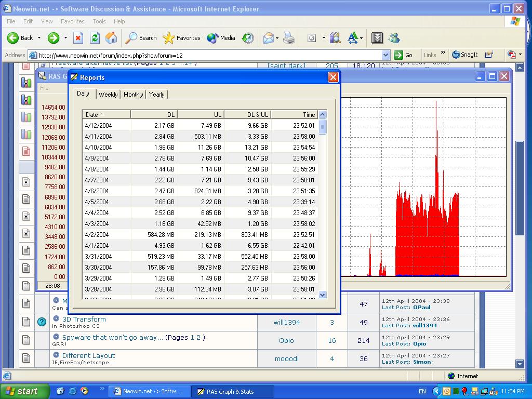Image resolution: width=532 pixels, height=399 pixels.
Task: Open the History toolbar icon
Action: (x=248, y=38)
